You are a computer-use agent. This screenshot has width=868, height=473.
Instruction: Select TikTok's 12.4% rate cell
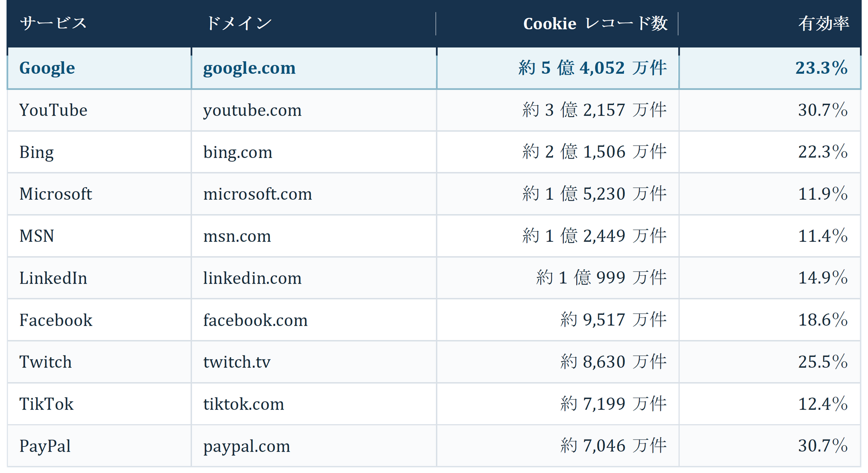tap(770, 404)
